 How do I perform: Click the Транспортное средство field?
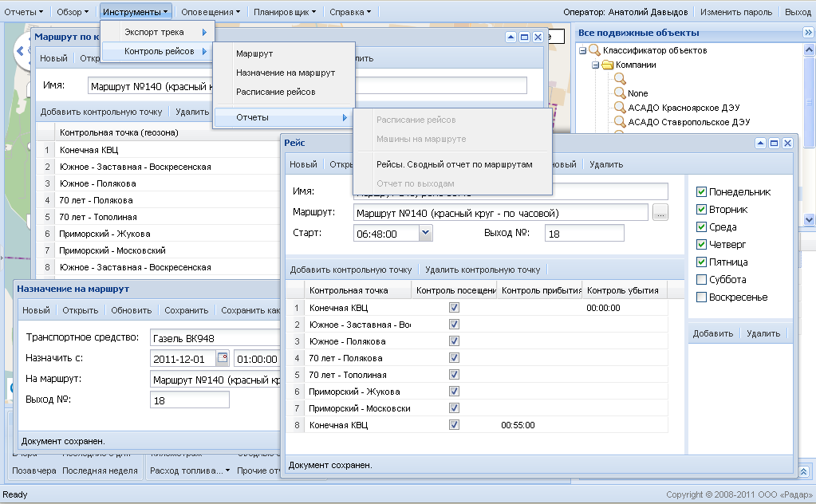215,338
